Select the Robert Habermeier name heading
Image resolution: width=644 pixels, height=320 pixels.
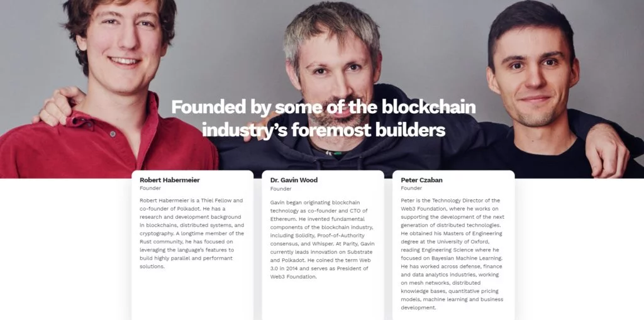click(169, 180)
